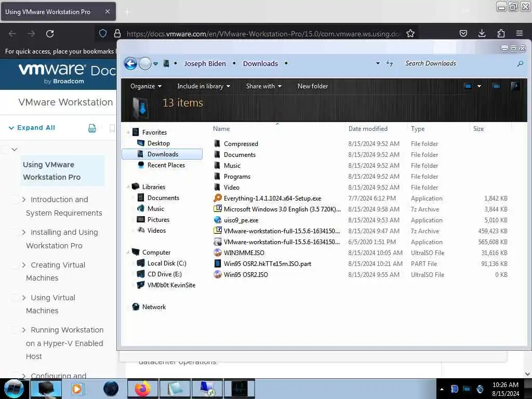532x399 pixels.
Task: Click the help icon in Explorer toolbar
Action: pos(515,86)
